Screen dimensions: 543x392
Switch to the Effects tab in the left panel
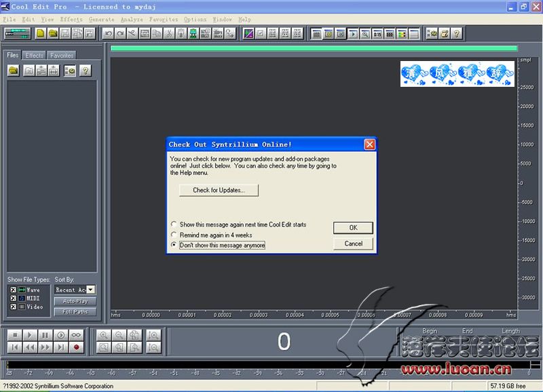35,56
